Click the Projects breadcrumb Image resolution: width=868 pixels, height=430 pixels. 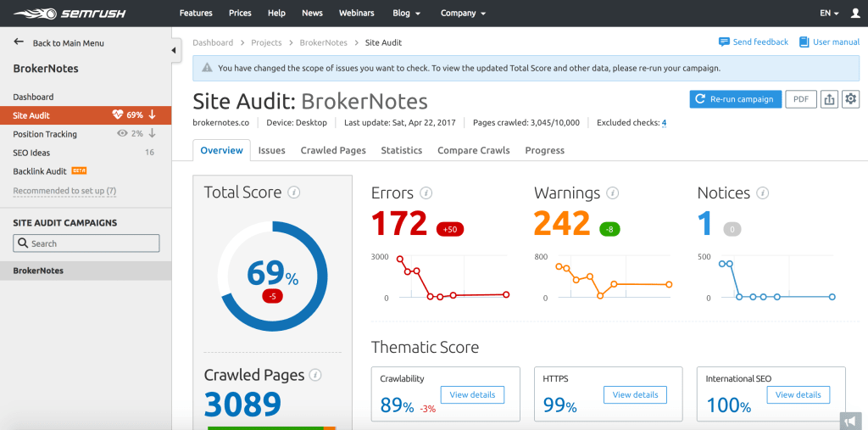click(x=266, y=42)
